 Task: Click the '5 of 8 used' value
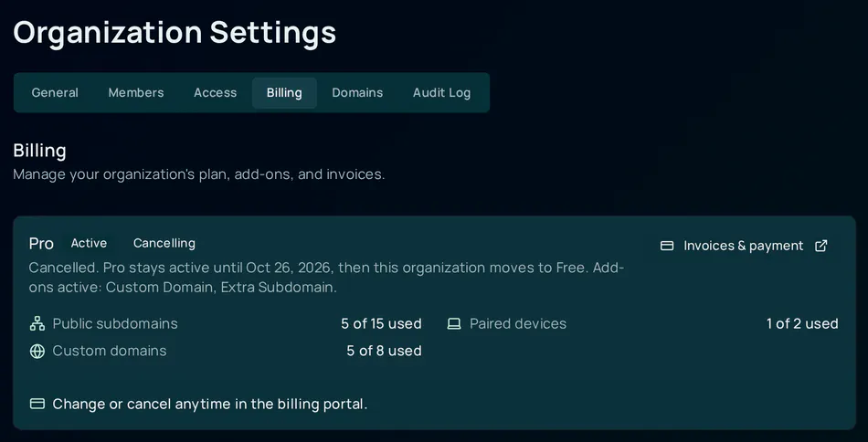coord(384,351)
